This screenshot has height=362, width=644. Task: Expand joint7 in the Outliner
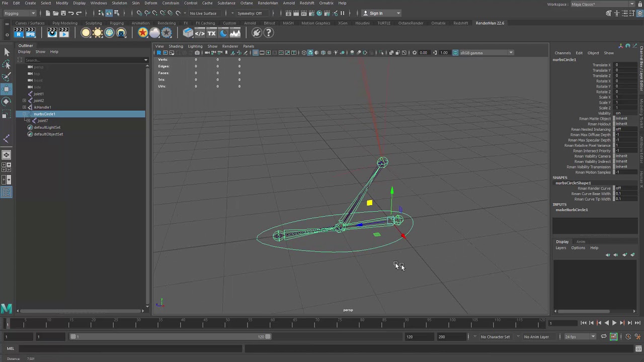pos(28,121)
